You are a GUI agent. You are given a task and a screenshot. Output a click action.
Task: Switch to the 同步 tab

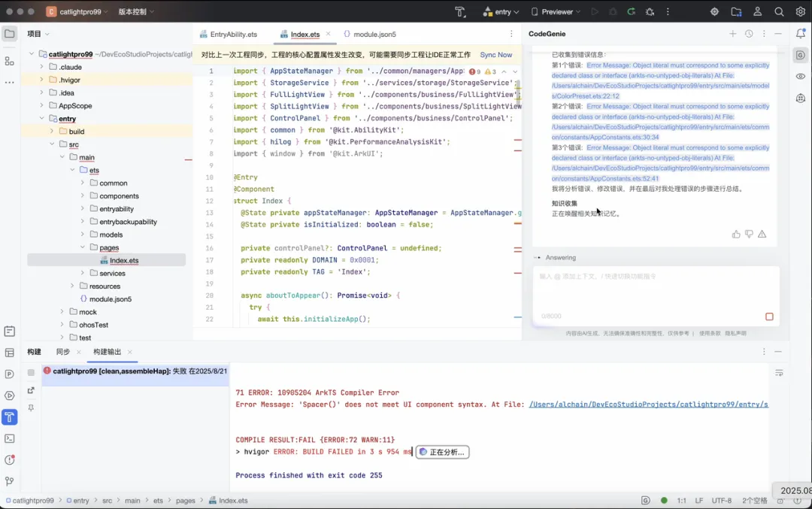[63, 352]
